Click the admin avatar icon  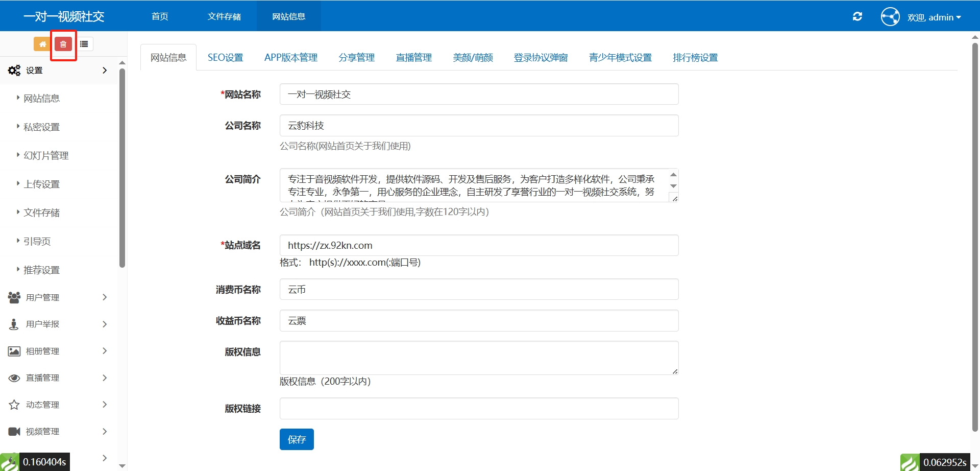click(x=890, y=16)
